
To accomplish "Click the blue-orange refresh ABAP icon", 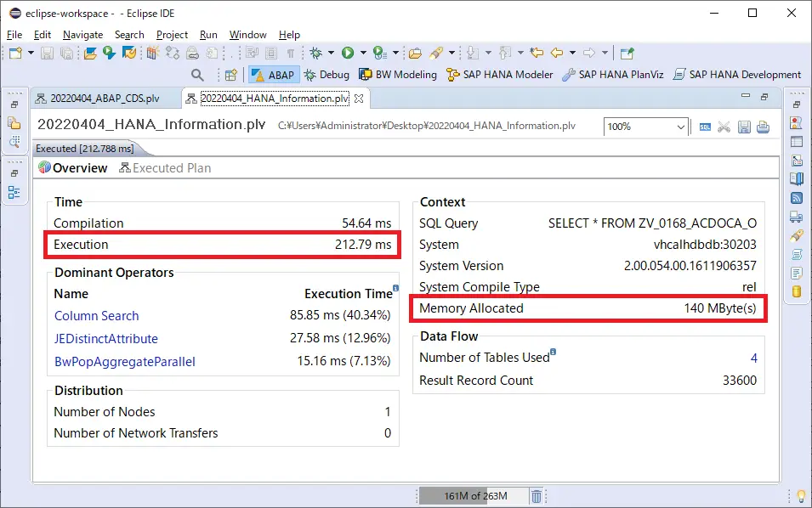I will [x=129, y=53].
